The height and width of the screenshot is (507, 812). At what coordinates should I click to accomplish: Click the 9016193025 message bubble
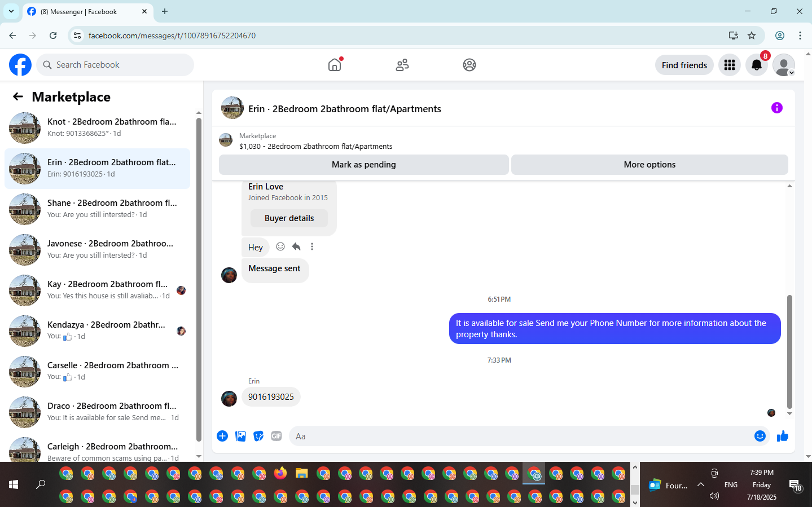(271, 397)
